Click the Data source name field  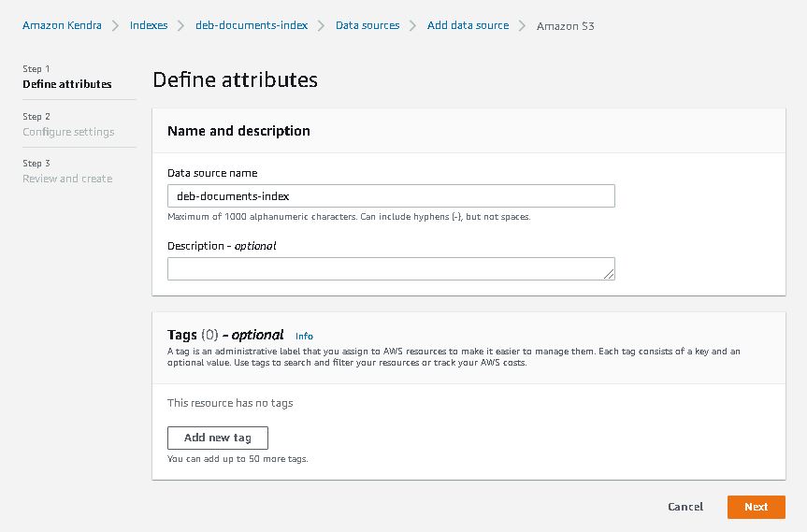pos(391,196)
